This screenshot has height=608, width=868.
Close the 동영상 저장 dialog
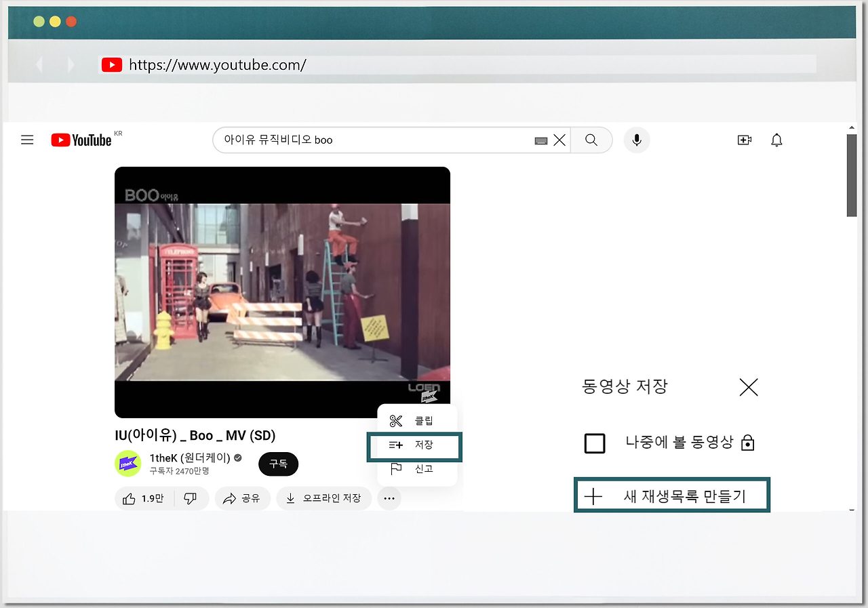click(749, 387)
